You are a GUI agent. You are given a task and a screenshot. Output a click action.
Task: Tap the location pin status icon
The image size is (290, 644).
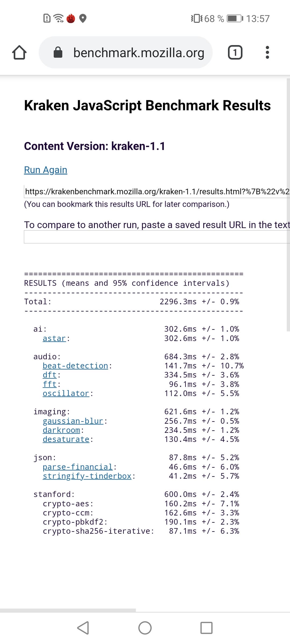(83, 19)
